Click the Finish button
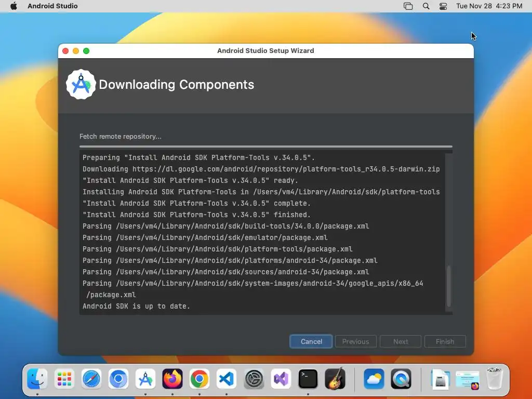The width and height of the screenshot is (532, 399). pyautogui.click(x=445, y=341)
